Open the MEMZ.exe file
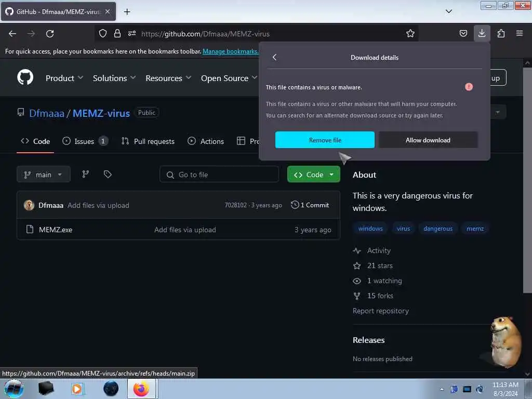 pyautogui.click(x=56, y=230)
